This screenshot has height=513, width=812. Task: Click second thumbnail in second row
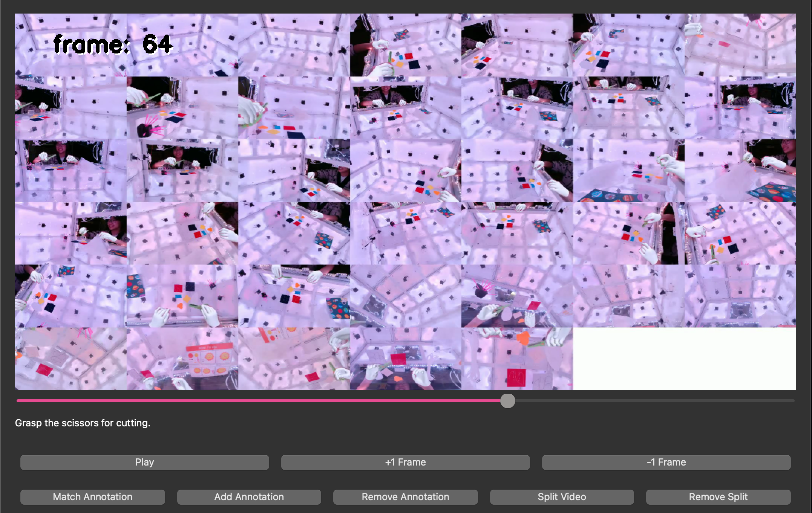point(182,107)
